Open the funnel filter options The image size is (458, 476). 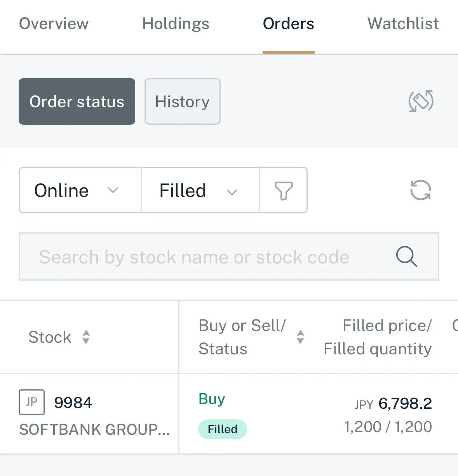pyautogui.click(x=284, y=190)
